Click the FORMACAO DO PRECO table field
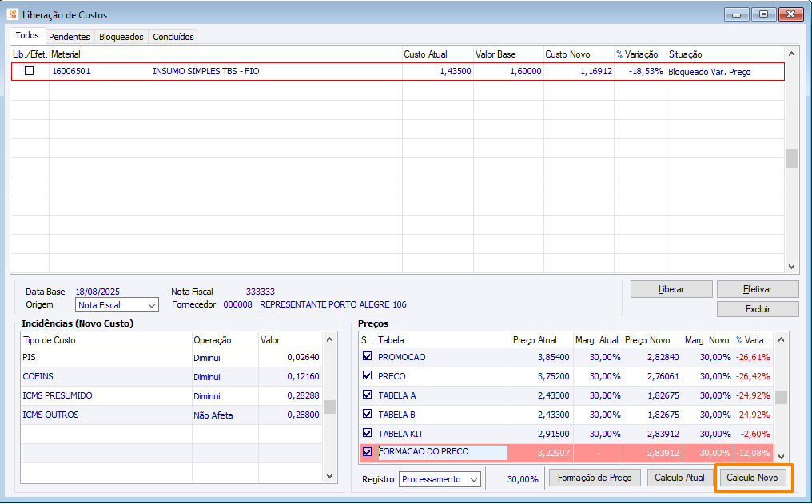812x504 pixels. [x=442, y=452]
